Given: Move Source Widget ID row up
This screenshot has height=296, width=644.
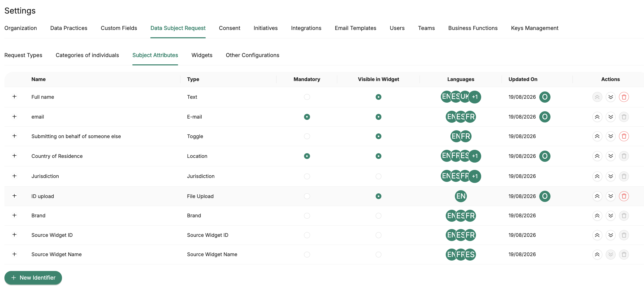Looking at the screenshot, I should 597,235.
